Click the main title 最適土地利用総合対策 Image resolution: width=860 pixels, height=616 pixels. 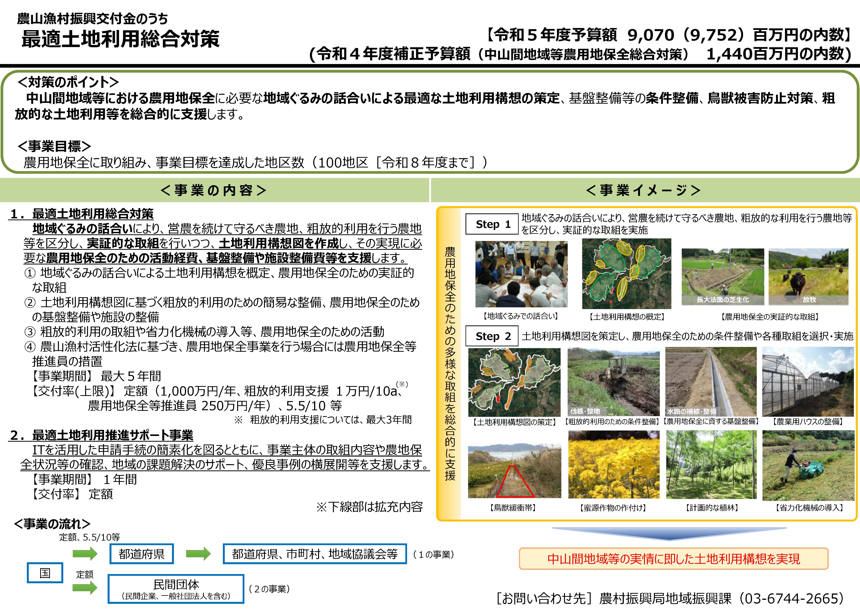click(121, 39)
